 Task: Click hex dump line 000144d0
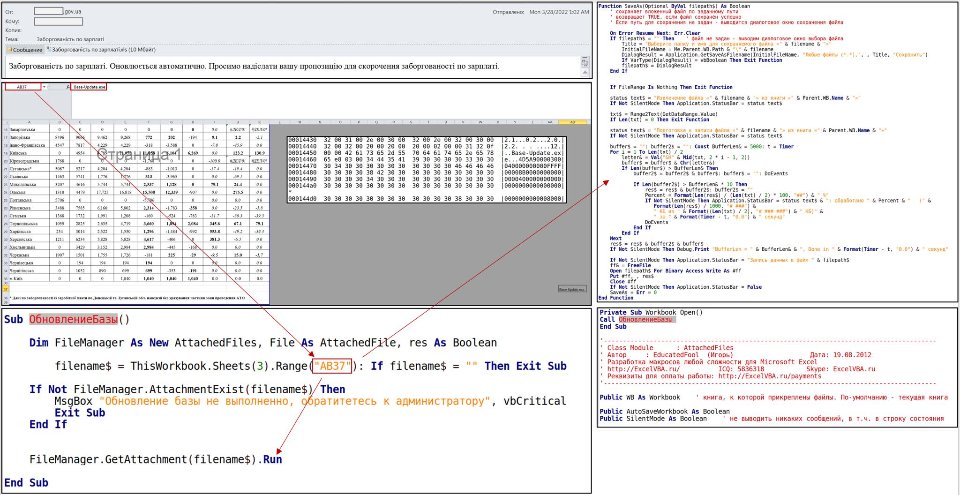click(426, 199)
